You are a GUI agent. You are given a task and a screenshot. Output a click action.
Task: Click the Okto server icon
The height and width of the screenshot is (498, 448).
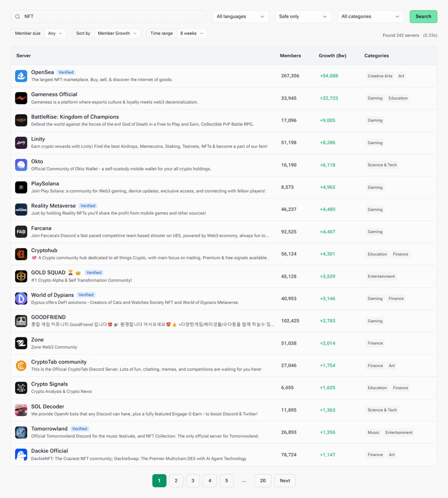pos(21,165)
